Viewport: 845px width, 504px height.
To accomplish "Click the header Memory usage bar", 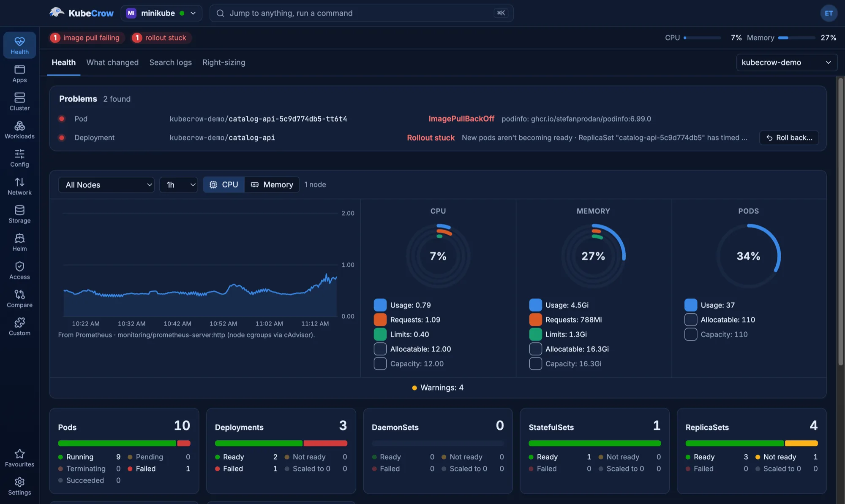I will (x=796, y=38).
